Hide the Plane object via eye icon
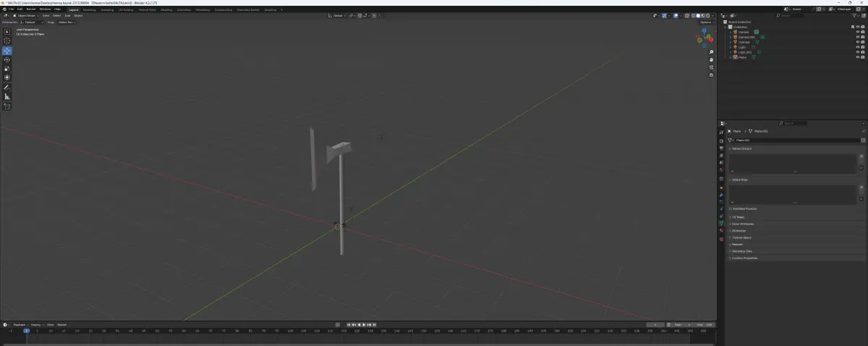The image size is (868, 346). (858, 57)
